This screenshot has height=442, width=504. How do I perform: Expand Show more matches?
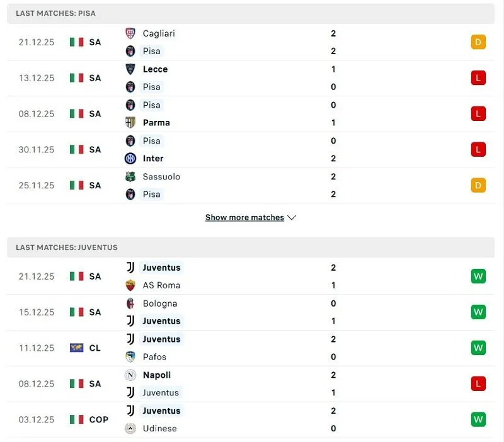[244, 217]
